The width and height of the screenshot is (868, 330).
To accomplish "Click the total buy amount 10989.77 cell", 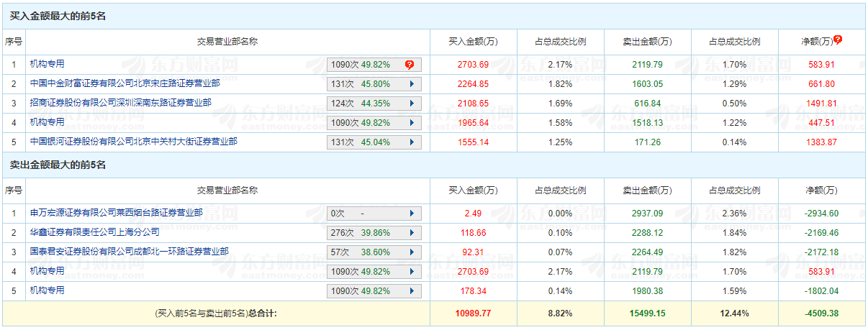I will point(473,313).
